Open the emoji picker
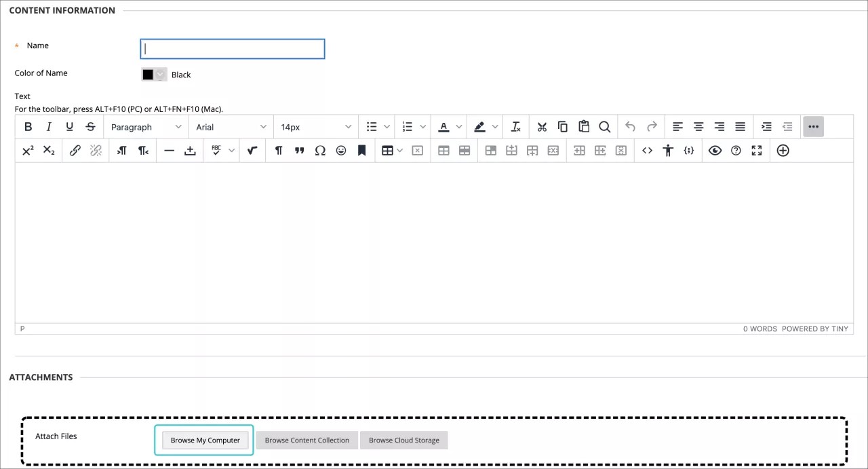 point(341,150)
